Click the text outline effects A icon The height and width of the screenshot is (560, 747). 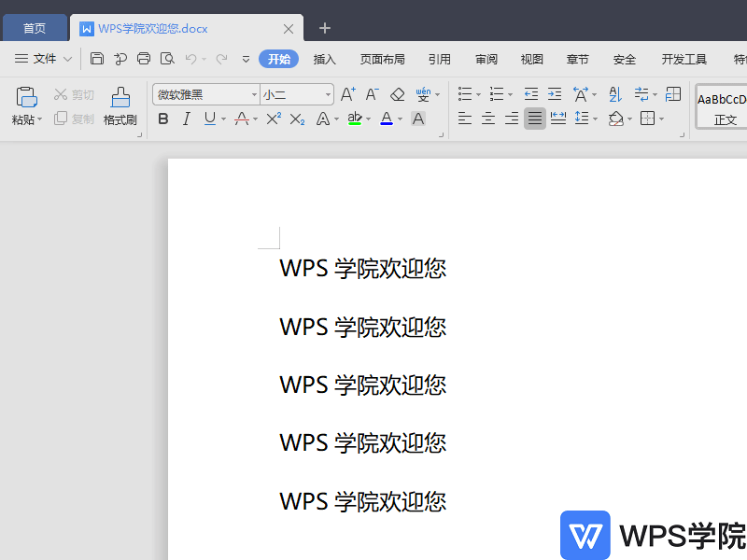tap(323, 119)
